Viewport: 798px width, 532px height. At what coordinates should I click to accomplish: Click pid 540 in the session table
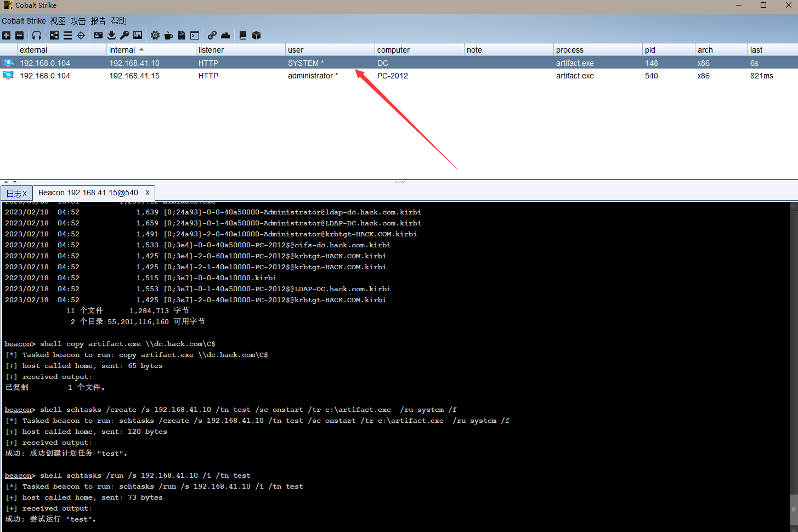click(x=652, y=75)
